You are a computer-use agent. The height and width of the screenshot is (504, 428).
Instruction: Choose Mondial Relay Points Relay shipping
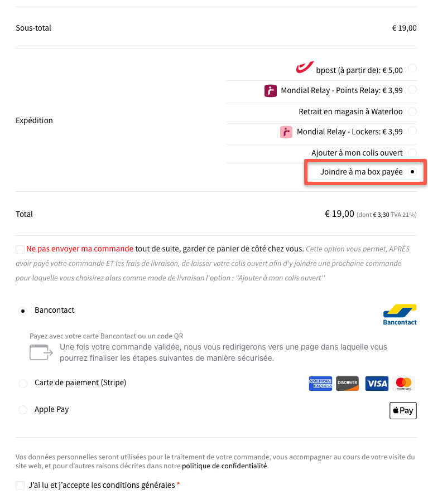pos(412,89)
